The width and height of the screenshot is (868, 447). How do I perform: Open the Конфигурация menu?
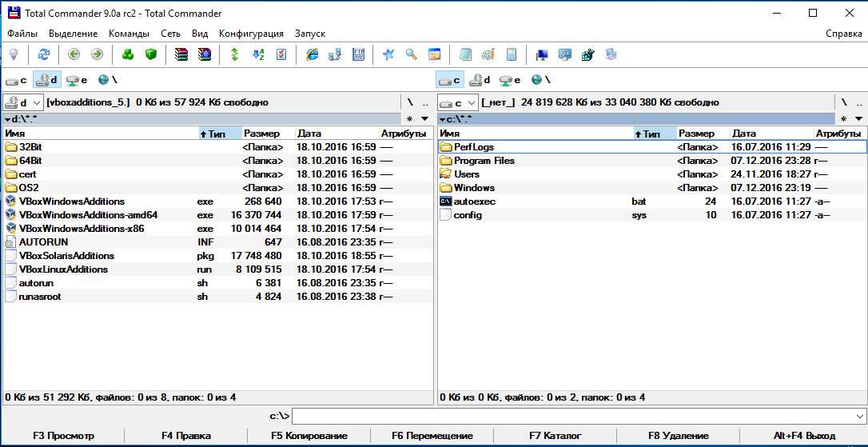(251, 34)
